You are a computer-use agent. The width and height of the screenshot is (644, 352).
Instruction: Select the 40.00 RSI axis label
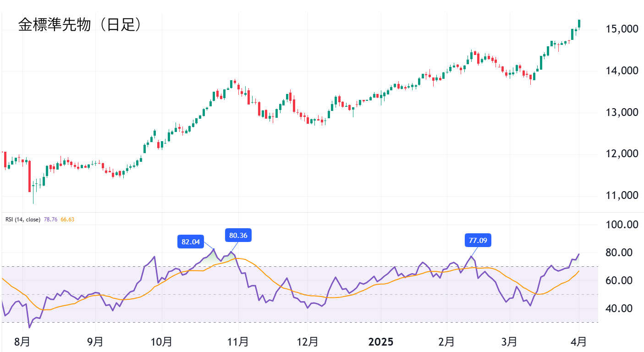coord(619,308)
